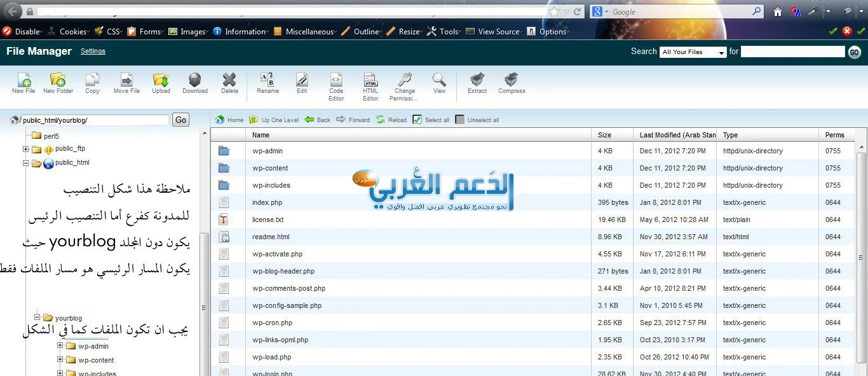Click the New Folder icon
Screen dimensions: 868x376
[58, 81]
